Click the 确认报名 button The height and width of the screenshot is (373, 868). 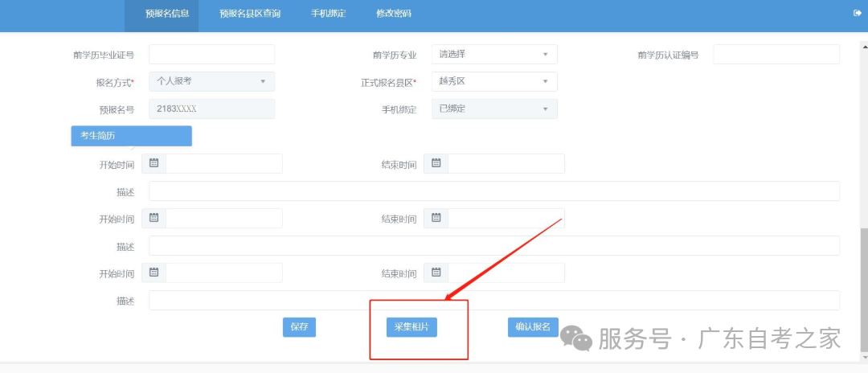click(x=533, y=327)
